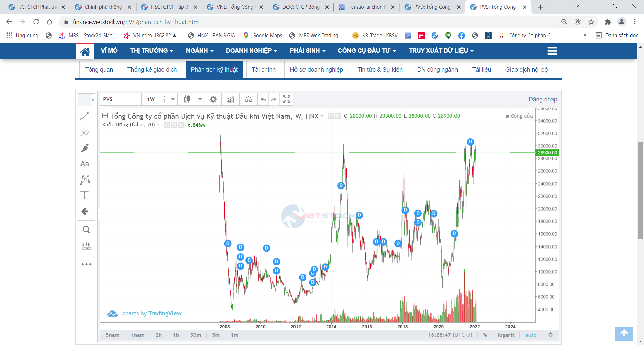Toggle percent scale mode
The width and height of the screenshot is (644, 345).
pyautogui.click(x=485, y=335)
